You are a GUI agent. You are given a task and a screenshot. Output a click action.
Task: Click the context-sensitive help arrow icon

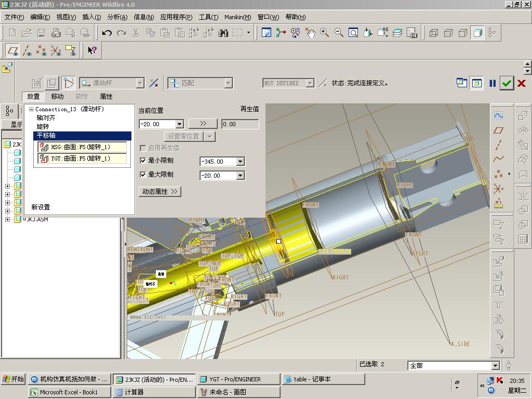(92, 50)
